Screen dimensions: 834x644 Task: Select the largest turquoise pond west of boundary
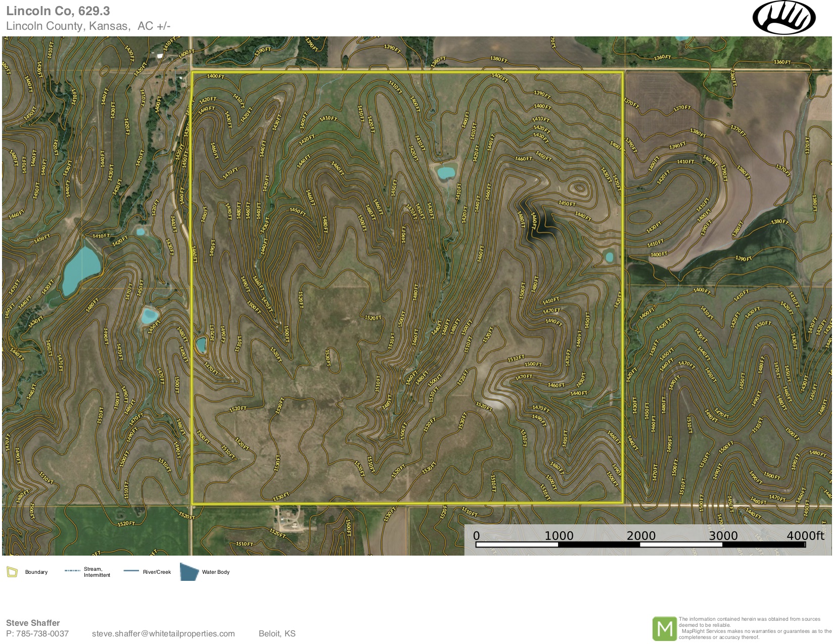81,271
